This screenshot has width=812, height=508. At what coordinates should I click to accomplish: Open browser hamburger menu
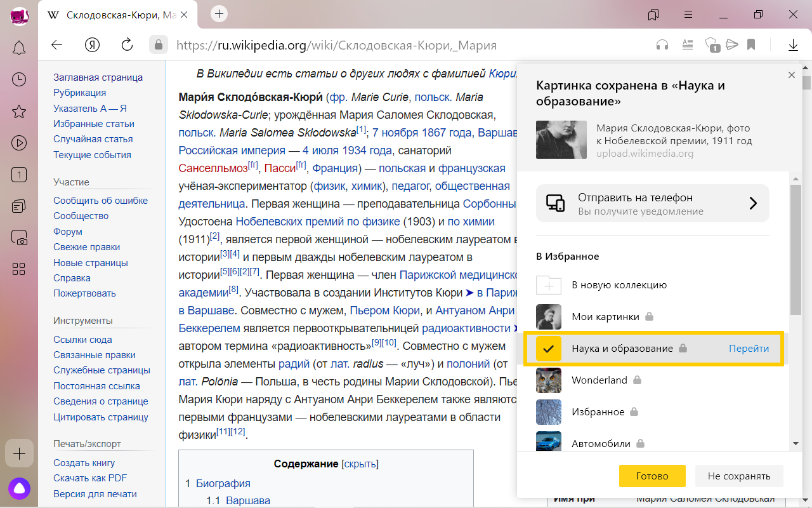point(688,15)
